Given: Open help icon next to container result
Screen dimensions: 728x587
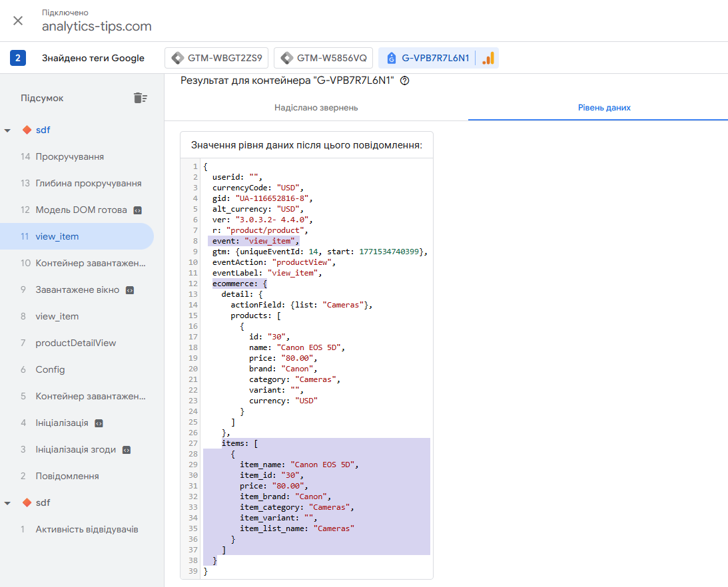Looking at the screenshot, I should (404, 81).
